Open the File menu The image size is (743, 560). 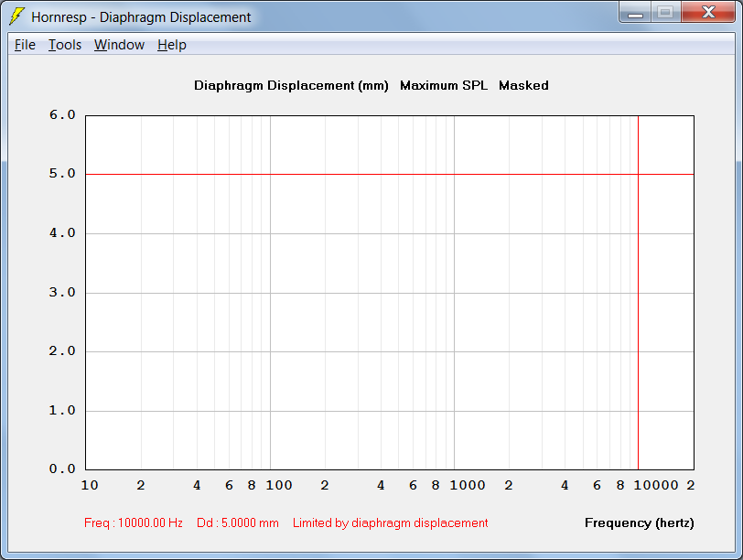[25, 45]
